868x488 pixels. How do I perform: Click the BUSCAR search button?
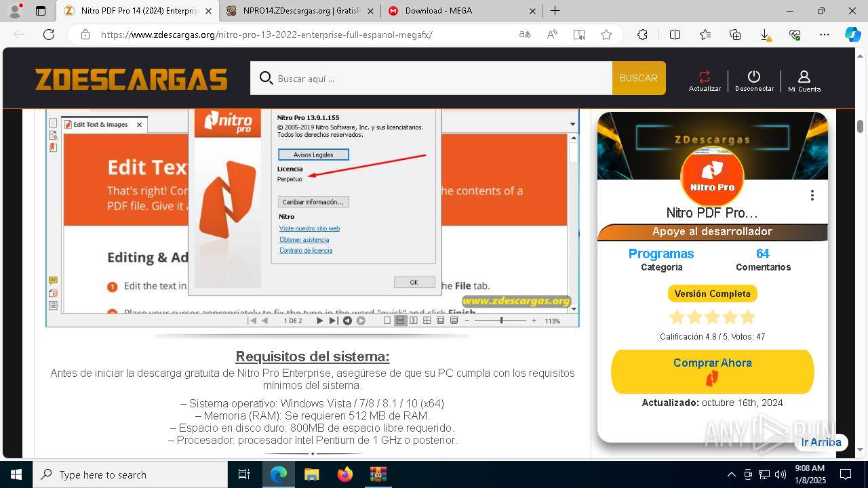pyautogui.click(x=639, y=78)
